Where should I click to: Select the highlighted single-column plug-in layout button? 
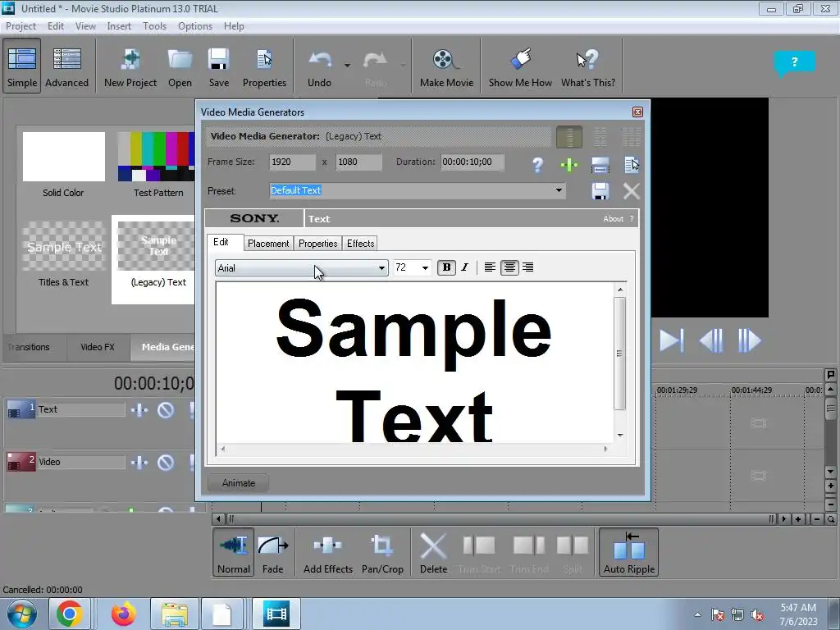coord(569,137)
